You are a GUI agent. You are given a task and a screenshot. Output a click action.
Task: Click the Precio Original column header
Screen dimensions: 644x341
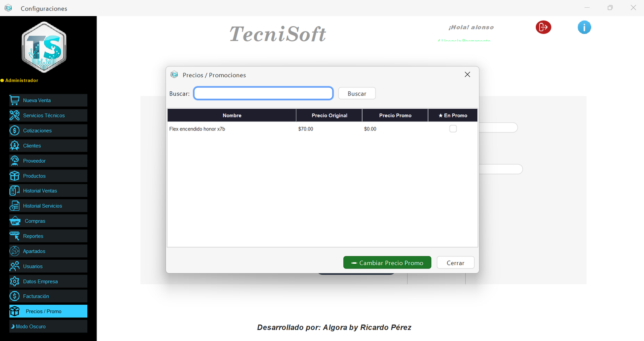(329, 116)
